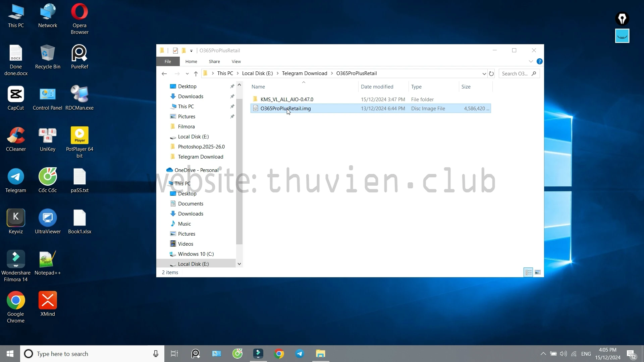Open Telegram from the taskbar
This screenshot has width=644, height=362.
(x=300, y=354)
